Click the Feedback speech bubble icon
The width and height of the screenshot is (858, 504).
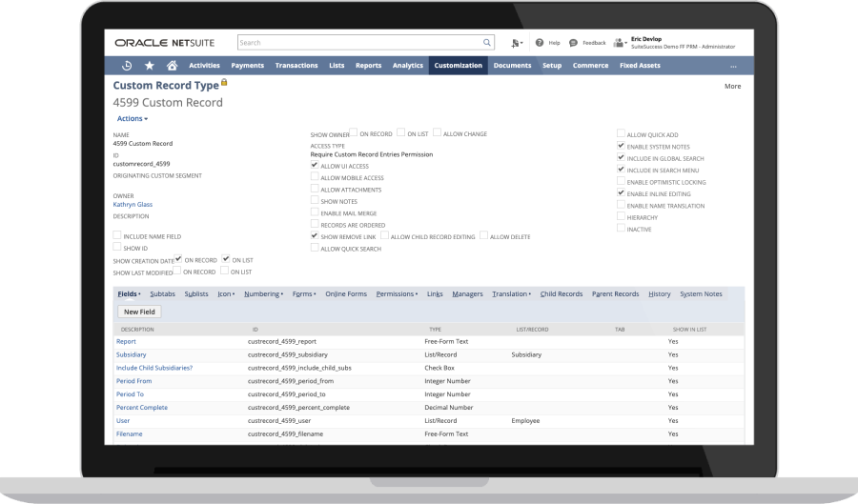[x=573, y=43]
